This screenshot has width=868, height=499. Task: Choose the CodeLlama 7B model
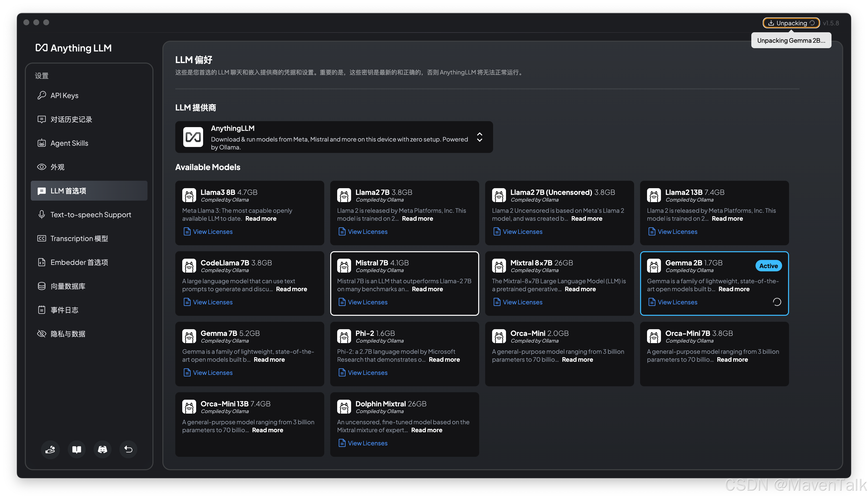coord(250,284)
